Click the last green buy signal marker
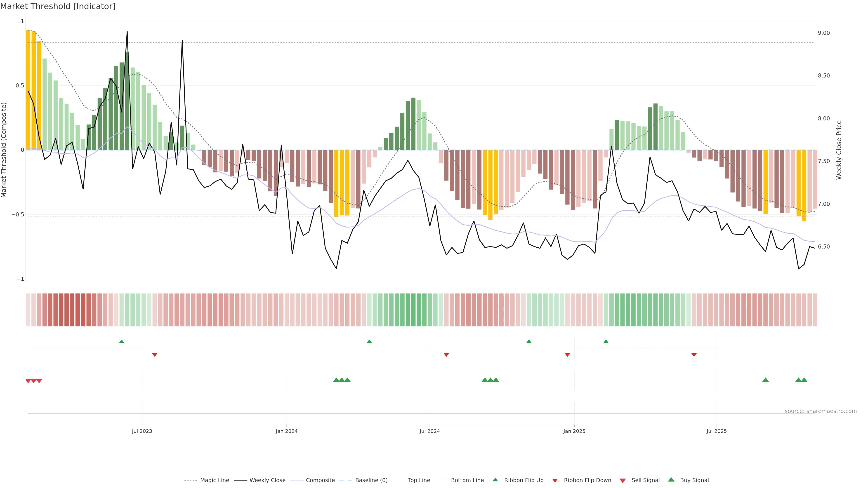The height and width of the screenshot is (488, 868). 804,380
